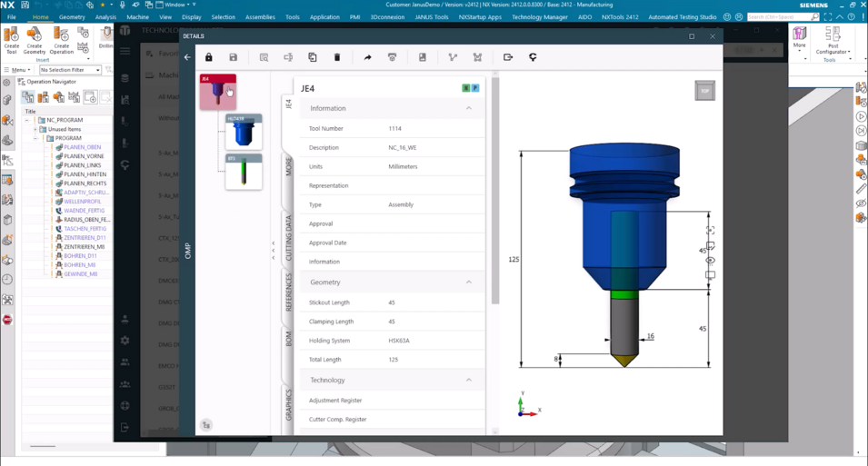Open the File menu
Viewport: 868px width, 466px height.
point(12,17)
